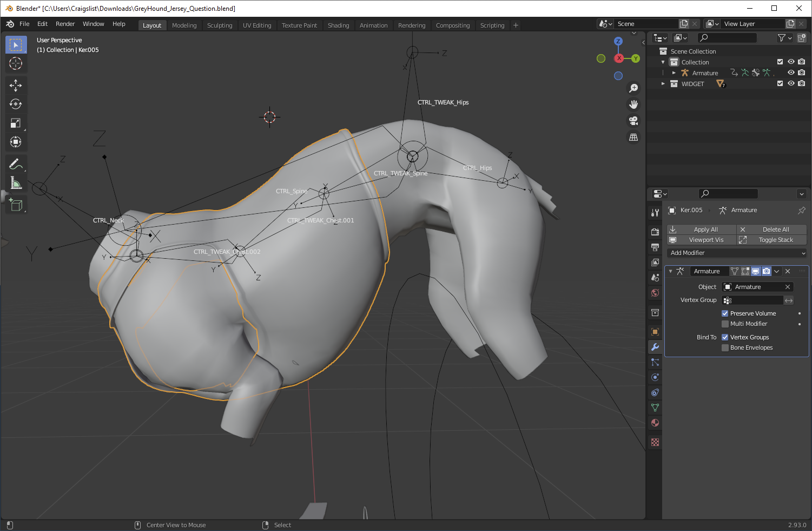Click the Pan view hand icon
The image size is (812, 531).
pos(633,104)
